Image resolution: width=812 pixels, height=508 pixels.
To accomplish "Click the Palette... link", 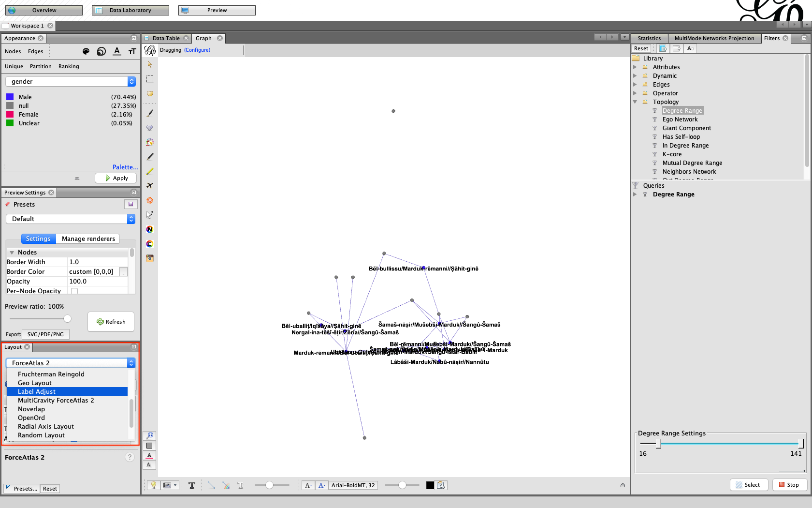I will click(125, 167).
